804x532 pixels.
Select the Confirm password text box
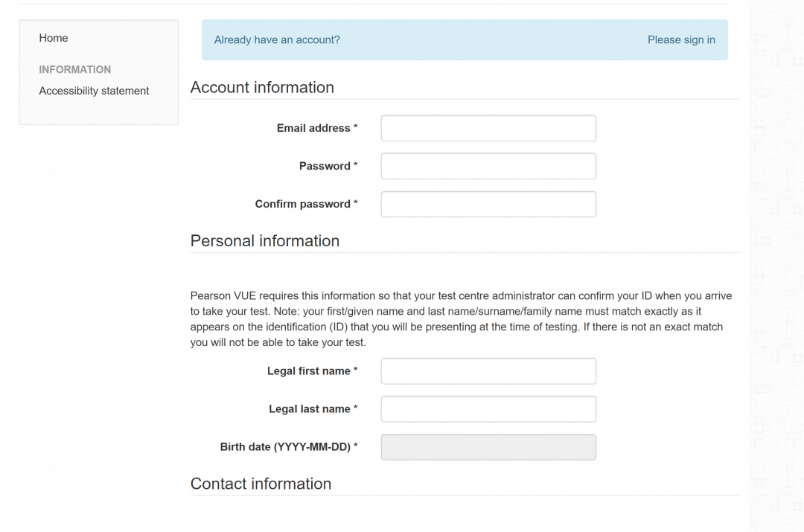488,204
